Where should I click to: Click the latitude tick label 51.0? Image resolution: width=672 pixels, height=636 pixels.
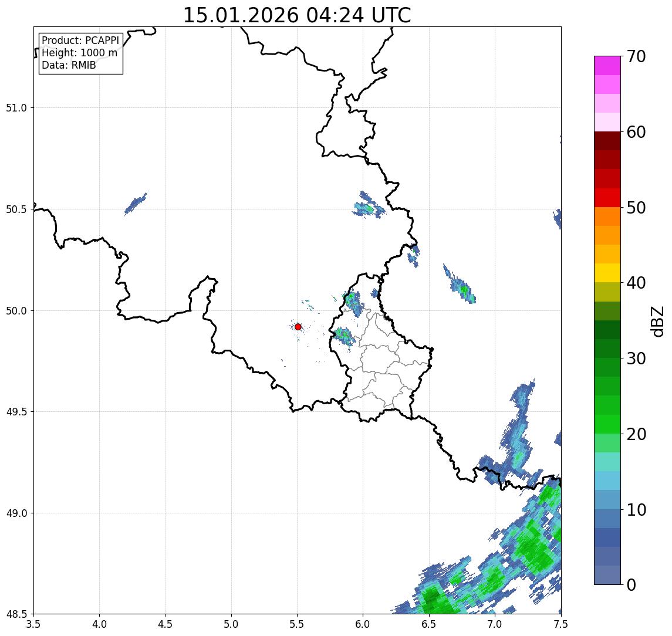point(16,108)
